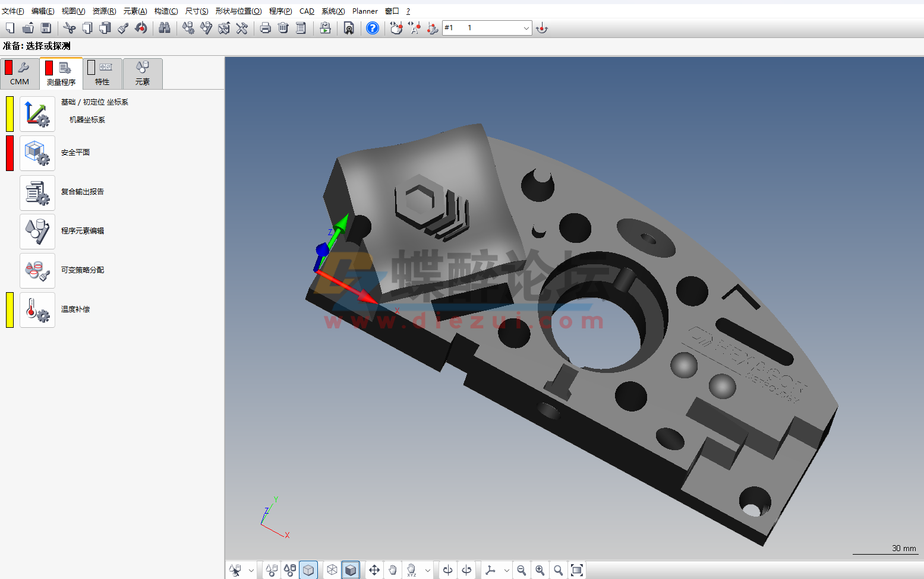
Task: Select the binoculars search icon
Action: [x=165, y=28]
